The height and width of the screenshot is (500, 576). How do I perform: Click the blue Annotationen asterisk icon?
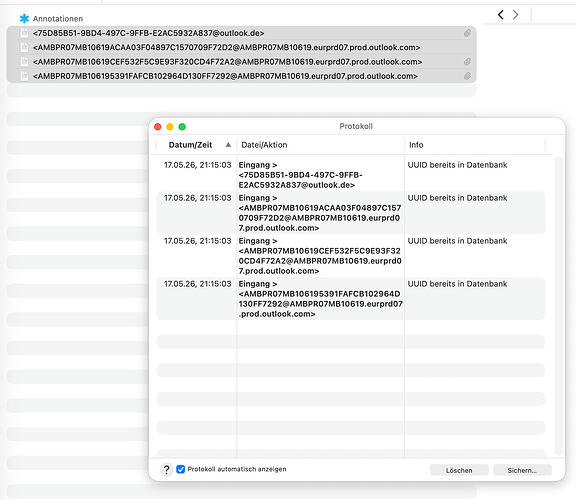click(x=24, y=18)
